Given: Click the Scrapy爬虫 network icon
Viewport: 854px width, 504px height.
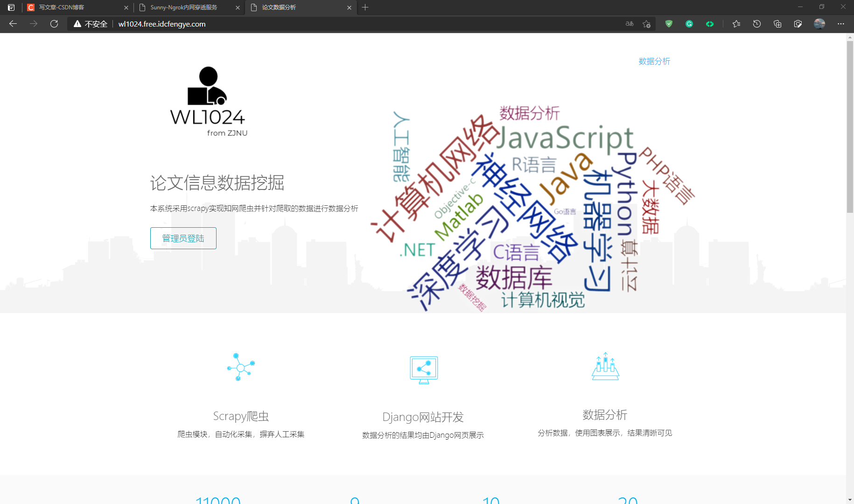Looking at the screenshot, I should (x=241, y=367).
